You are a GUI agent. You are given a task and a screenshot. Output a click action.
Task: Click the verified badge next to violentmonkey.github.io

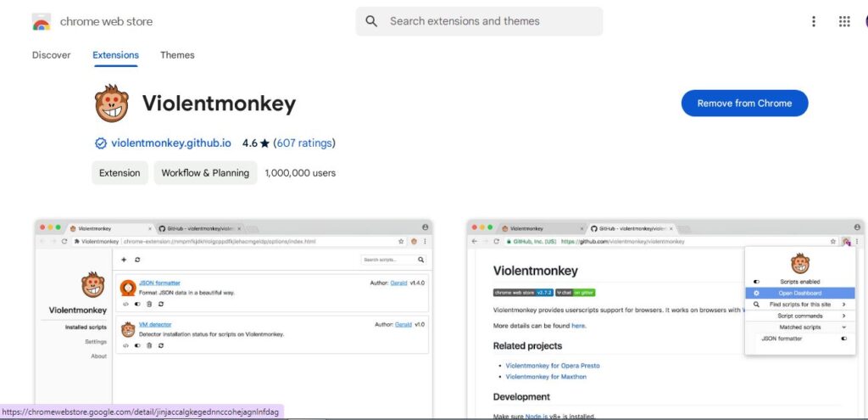[101, 143]
